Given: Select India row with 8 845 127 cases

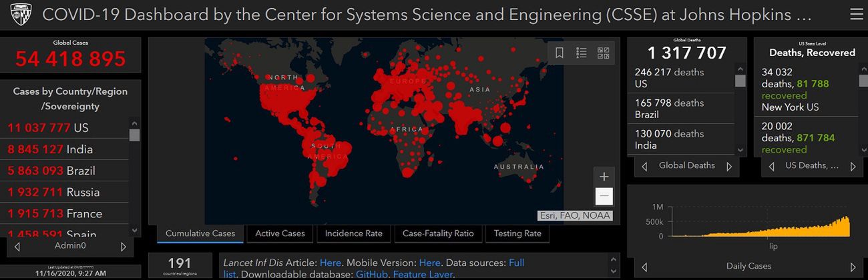Looking at the screenshot, I should tap(65, 149).
